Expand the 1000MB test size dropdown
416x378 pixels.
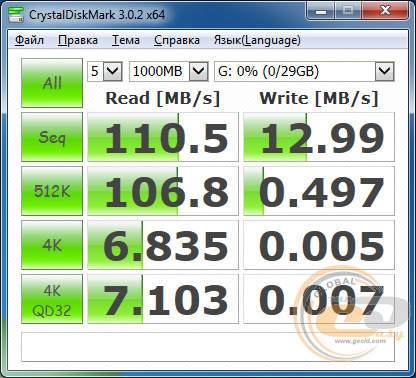click(x=199, y=71)
